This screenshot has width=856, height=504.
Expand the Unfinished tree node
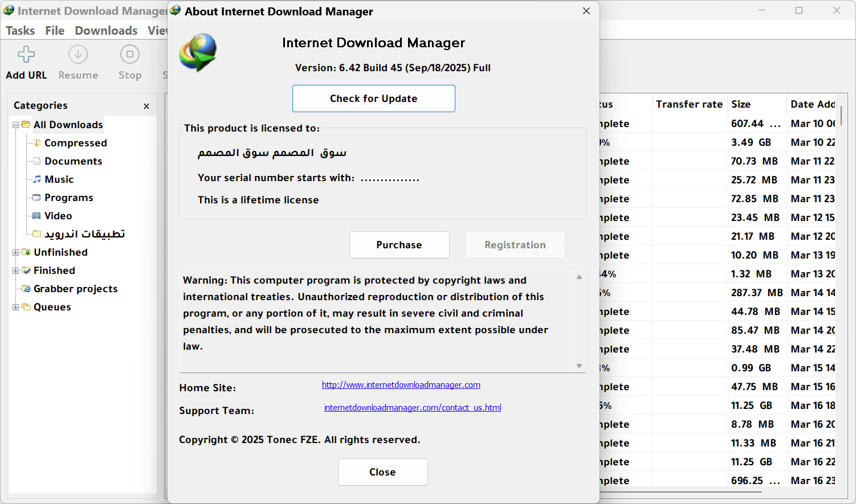point(16,252)
